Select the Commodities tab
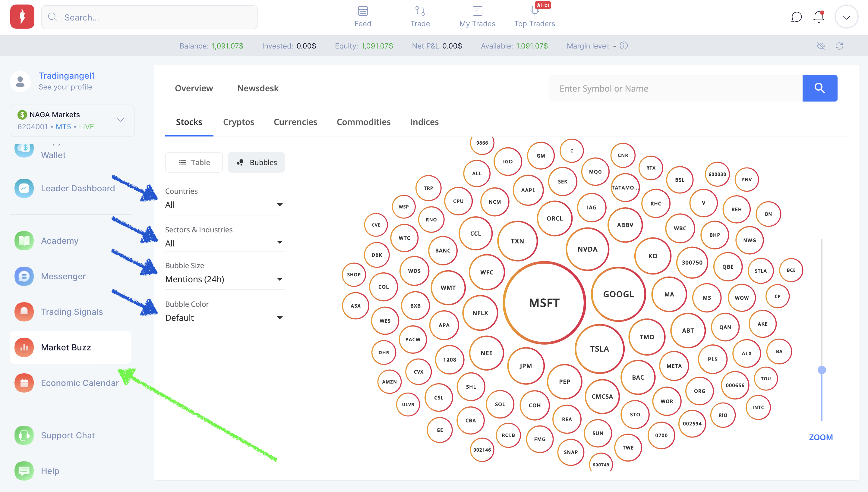Viewport: 868px width, 492px height. [364, 122]
